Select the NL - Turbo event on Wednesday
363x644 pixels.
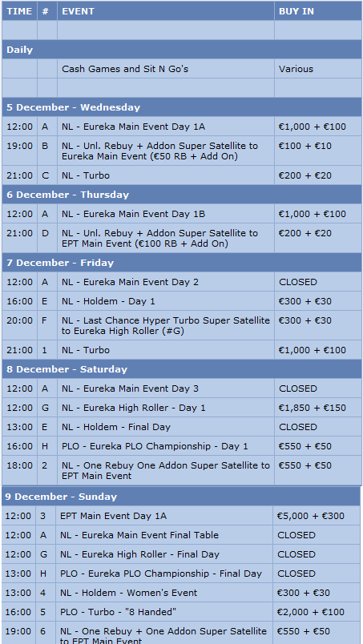[86, 175]
